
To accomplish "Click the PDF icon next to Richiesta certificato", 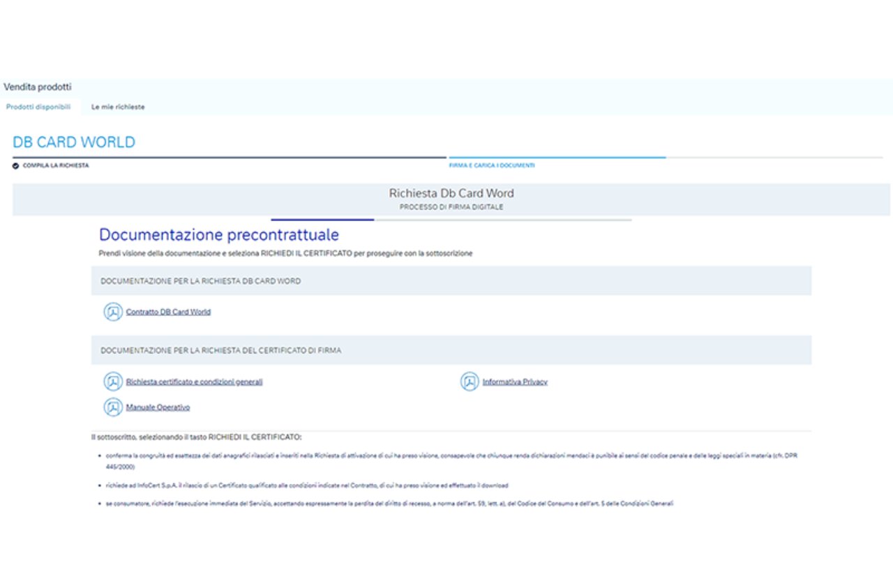I will (x=113, y=382).
